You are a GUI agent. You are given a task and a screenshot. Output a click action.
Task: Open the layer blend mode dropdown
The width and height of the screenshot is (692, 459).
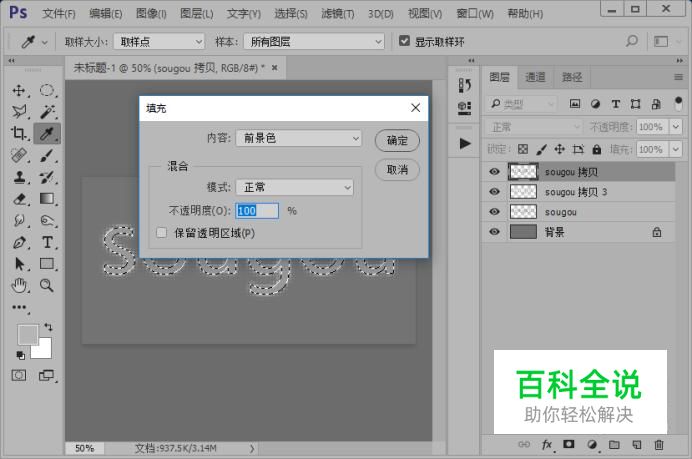(534, 127)
